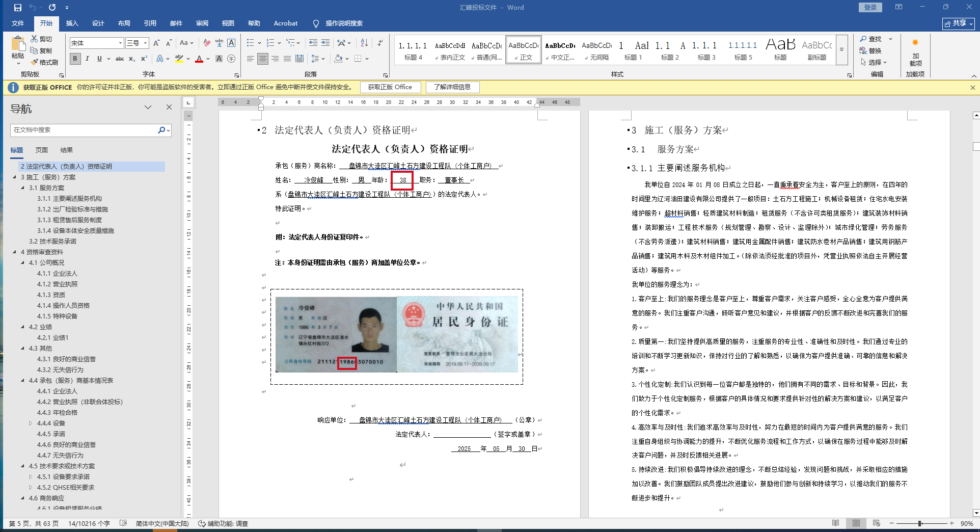Image resolution: width=980 pixels, height=532 pixels.
Task: Click the zoom slider handle
Action: click(x=920, y=523)
